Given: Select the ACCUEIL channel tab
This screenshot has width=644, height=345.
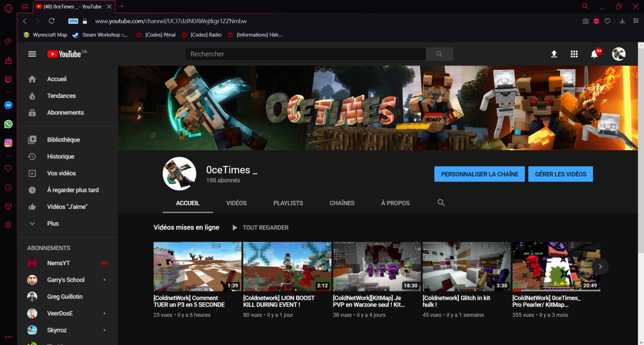Looking at the screenshot, I should (x=188, y=203).
